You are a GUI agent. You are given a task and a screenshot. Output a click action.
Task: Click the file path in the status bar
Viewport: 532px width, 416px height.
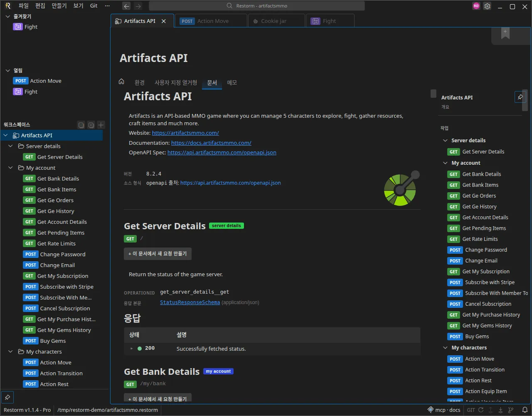[108, 410]
